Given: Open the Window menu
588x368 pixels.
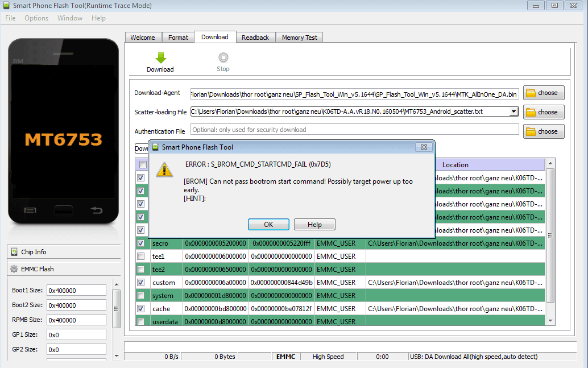Looking at the screenshot, I should 70,18.
